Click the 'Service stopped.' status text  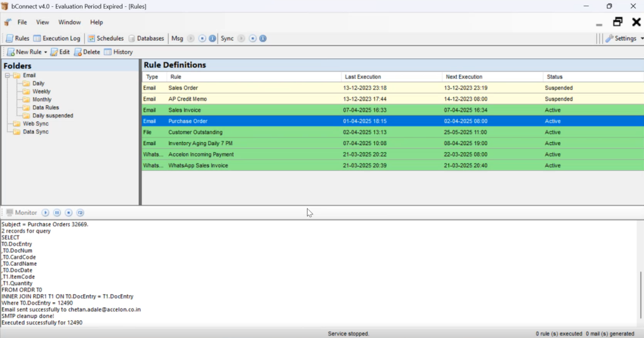click(x=348, y=334)
